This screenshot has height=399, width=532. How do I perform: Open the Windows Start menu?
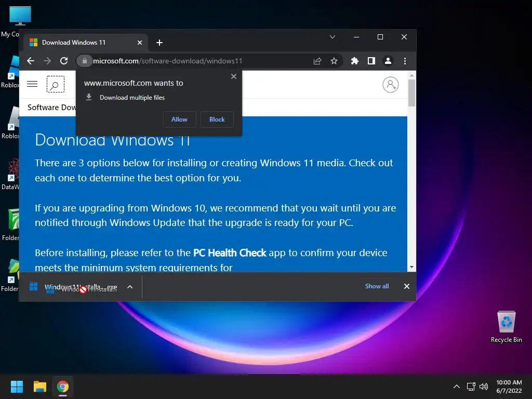tap(17, 387)
